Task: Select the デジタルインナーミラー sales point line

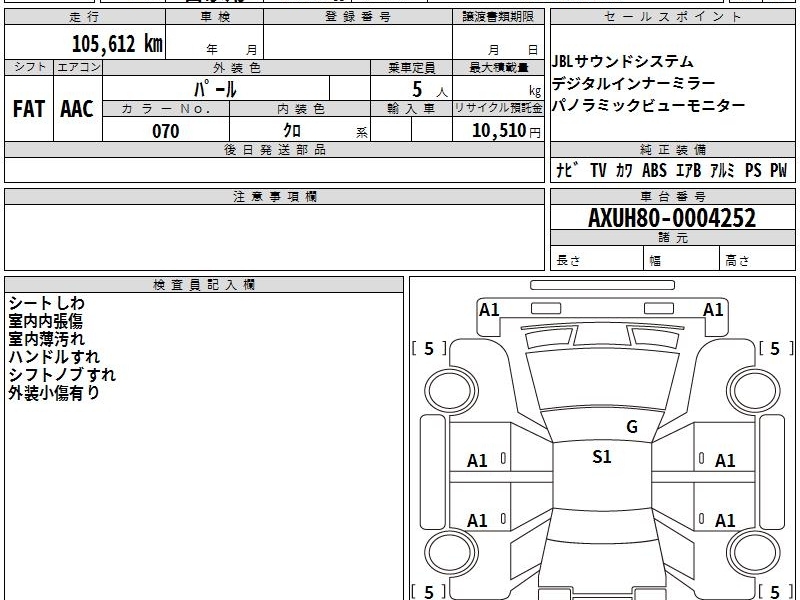Action: pos(634,83)
